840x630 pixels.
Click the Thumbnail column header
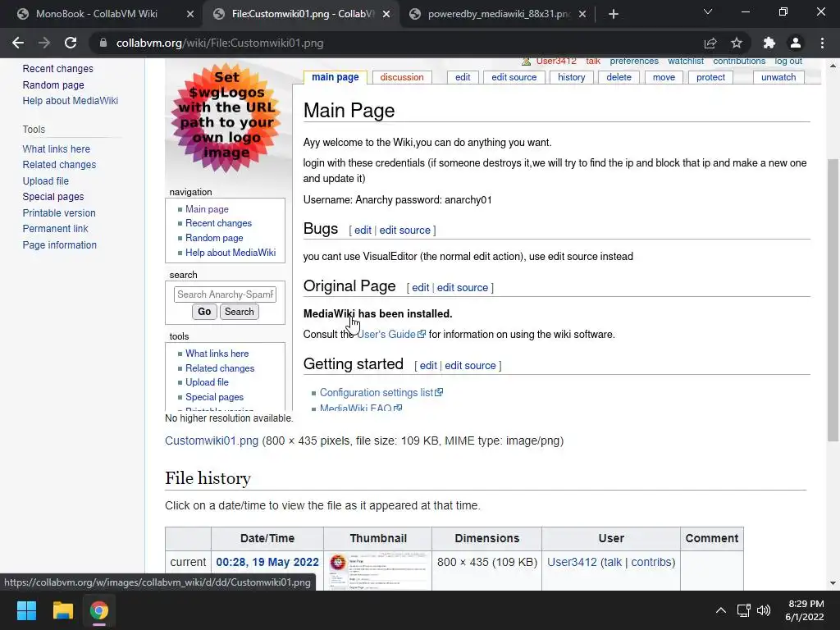coord(378,538)
